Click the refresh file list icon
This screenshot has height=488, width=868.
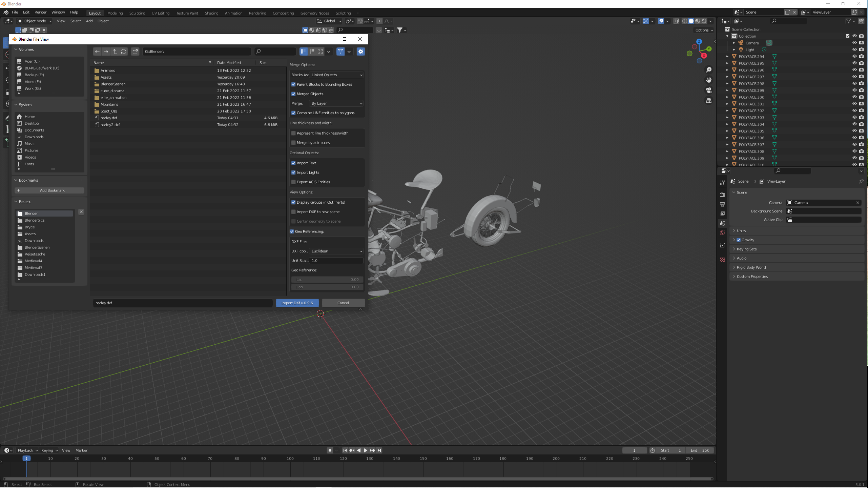[124, 52]
